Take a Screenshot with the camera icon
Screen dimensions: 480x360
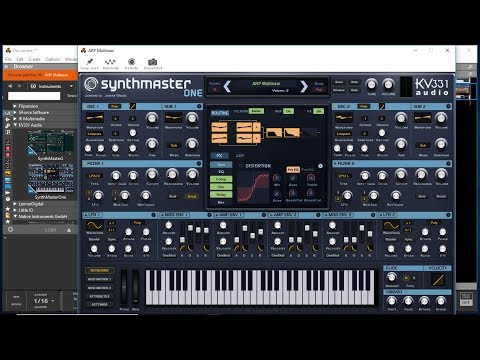[x=153, y=62]
